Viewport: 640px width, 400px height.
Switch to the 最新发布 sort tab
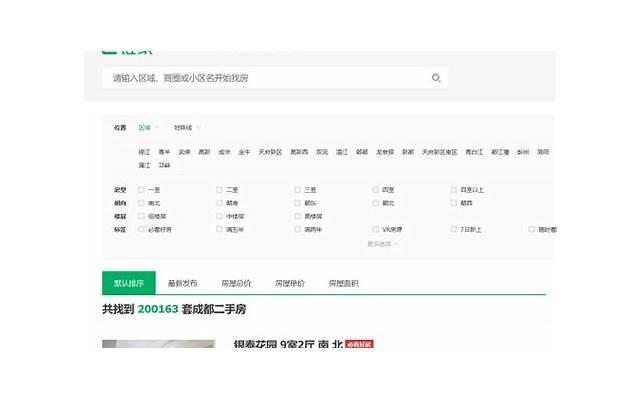point(182,283)
